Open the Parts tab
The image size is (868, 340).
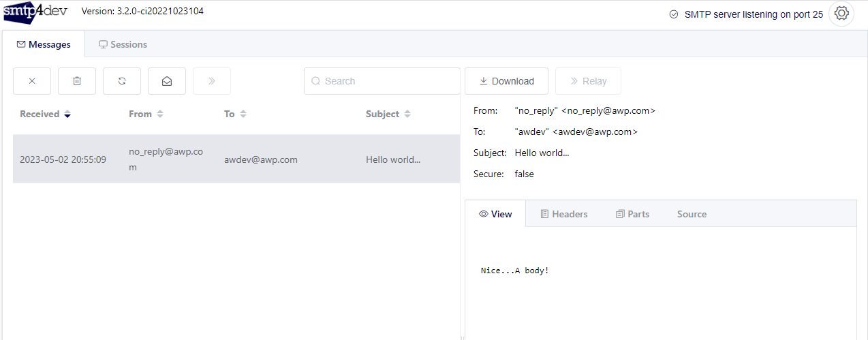click(632, 214)
